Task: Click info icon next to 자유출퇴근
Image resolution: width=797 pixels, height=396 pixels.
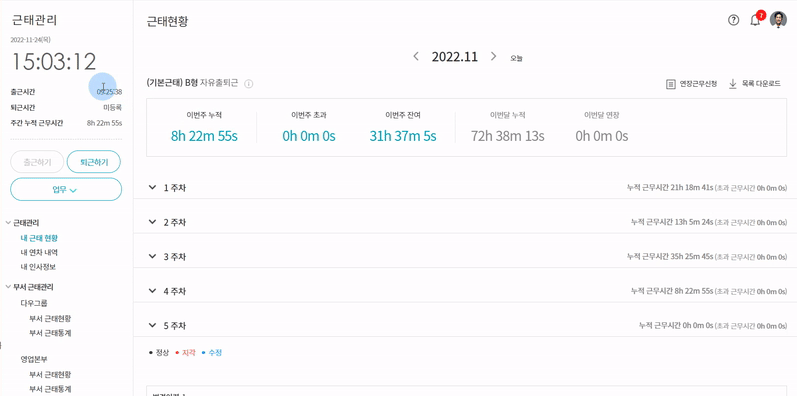Action: [x=249, y=84]
